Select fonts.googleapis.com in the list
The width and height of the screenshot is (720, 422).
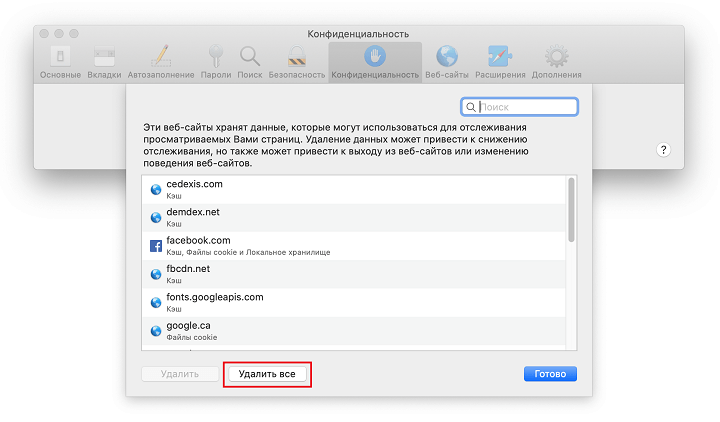coord(350,302)
